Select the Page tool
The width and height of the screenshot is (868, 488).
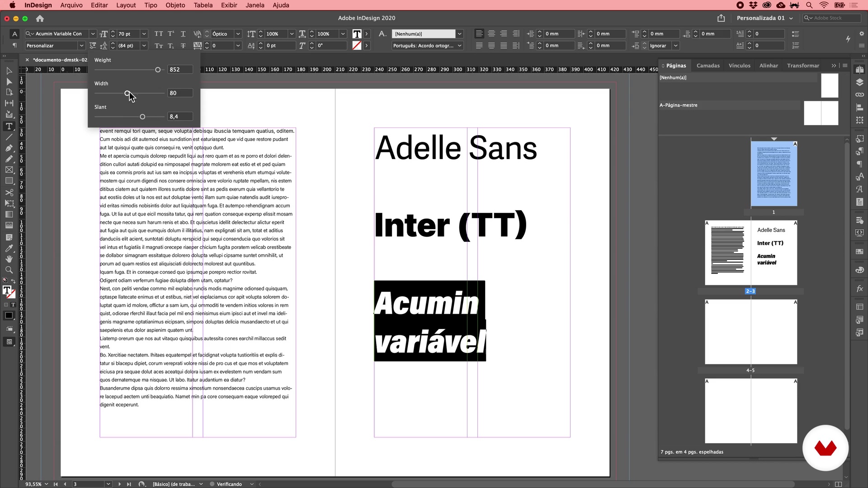(x=9, y=92)
